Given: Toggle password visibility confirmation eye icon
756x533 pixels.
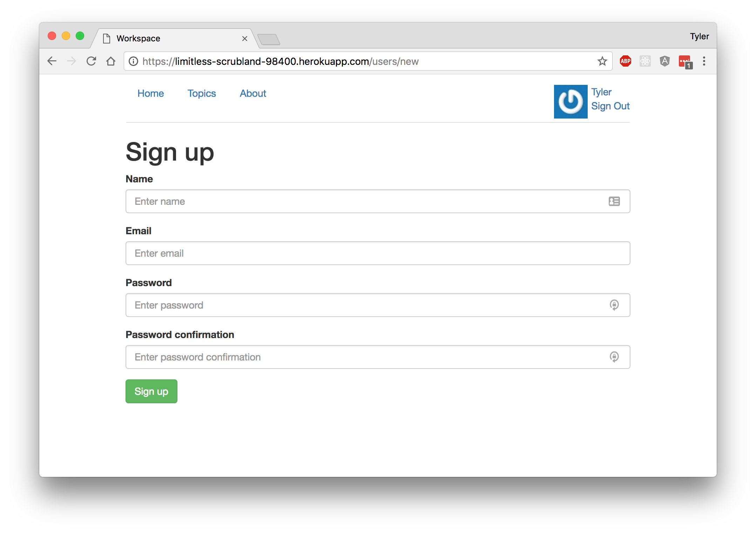Looking at the screenshot, I should pos(614,357).
